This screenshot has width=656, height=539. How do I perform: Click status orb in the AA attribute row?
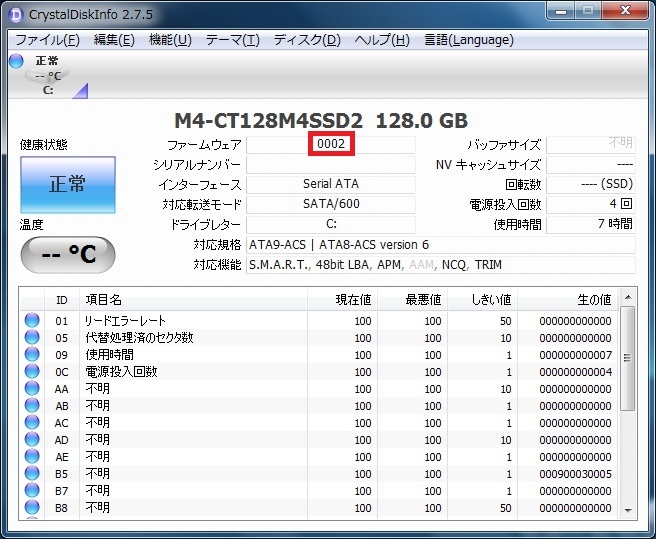coord(33,389)
